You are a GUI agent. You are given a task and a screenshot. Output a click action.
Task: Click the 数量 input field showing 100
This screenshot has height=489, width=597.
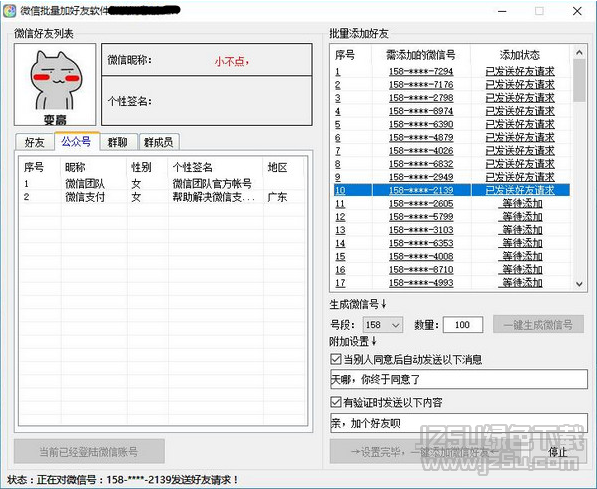coord(463,325)
